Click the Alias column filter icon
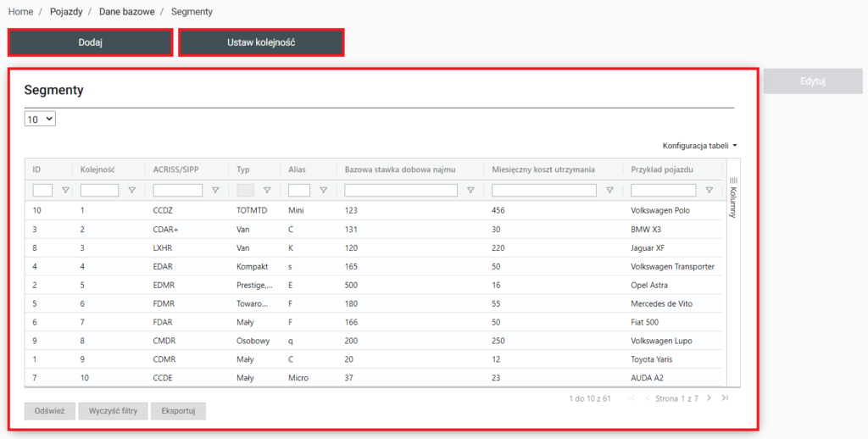Screen dimensions: 868x439 (323, 191)
